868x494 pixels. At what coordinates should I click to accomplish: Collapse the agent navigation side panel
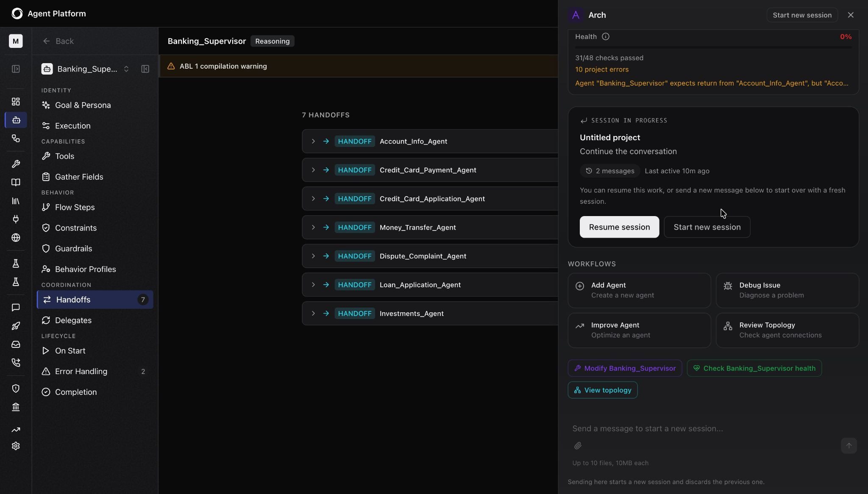coord(145,69)
